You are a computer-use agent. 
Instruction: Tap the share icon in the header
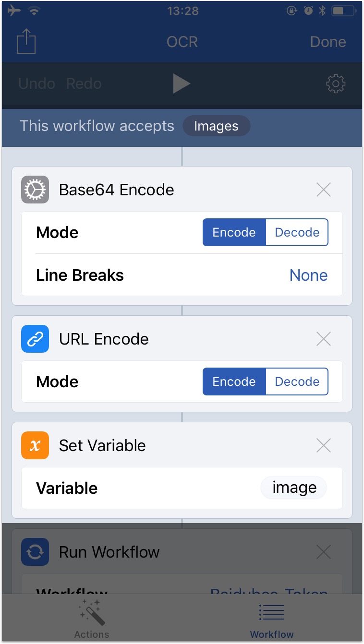(x=26, y=42)
